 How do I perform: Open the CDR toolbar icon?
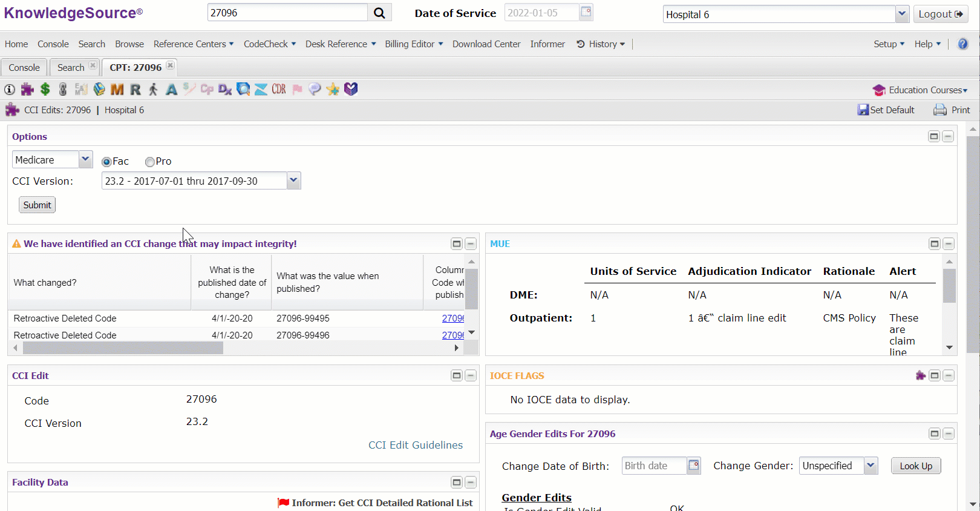[278, 90]
